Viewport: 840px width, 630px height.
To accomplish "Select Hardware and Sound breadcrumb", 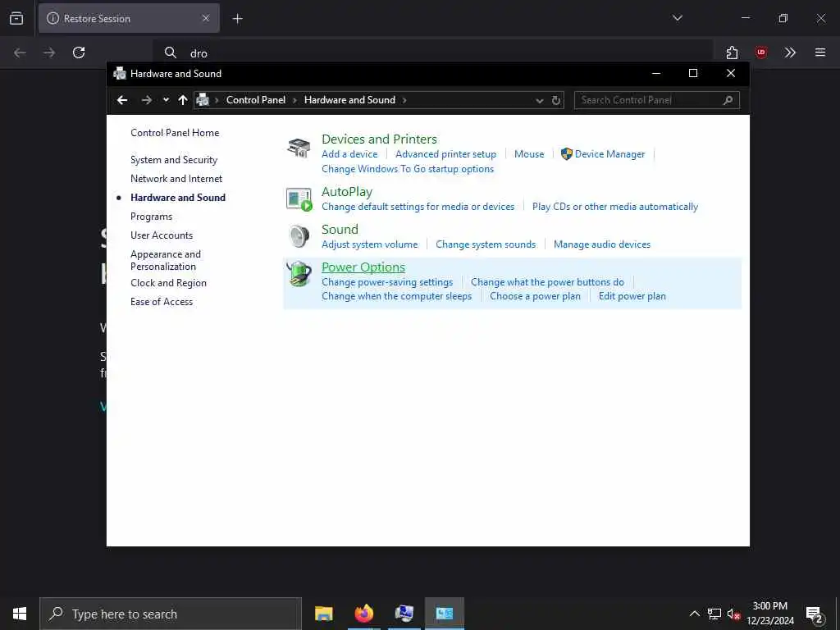I will click(349, 100).
